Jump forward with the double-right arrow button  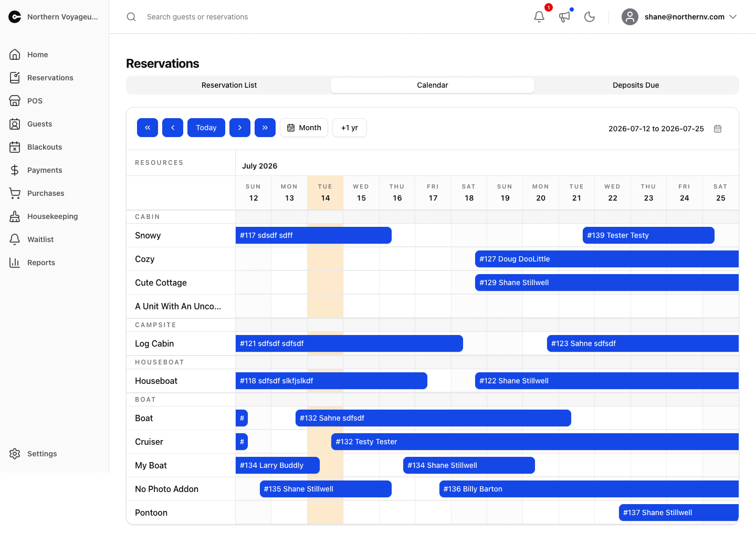point(265,128)
